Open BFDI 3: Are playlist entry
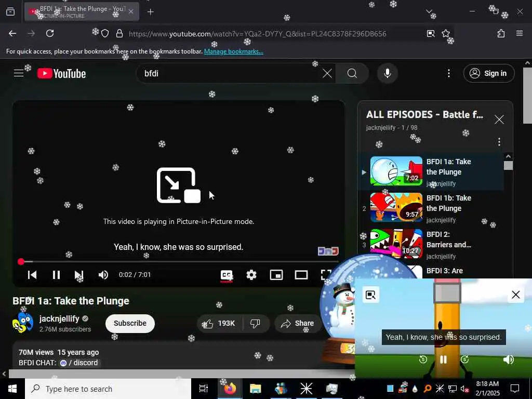532x399 pixels. pos(445,271)
